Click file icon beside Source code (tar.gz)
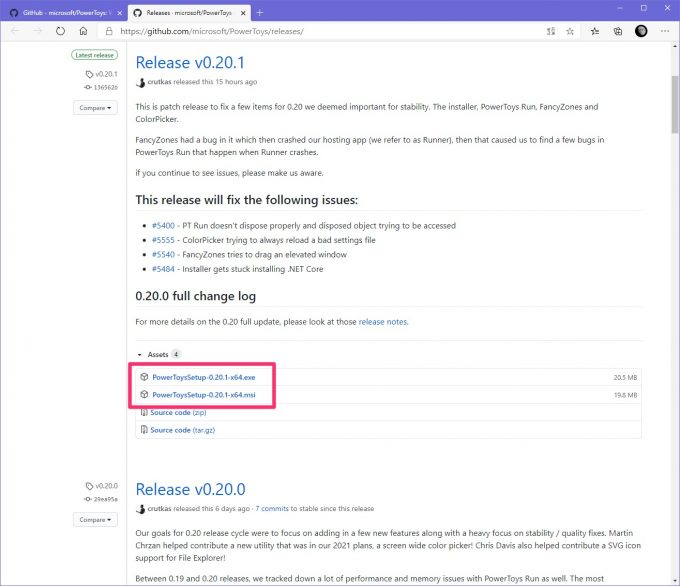The width and height of the screenshot is (680, 586). tap(144, 430)
